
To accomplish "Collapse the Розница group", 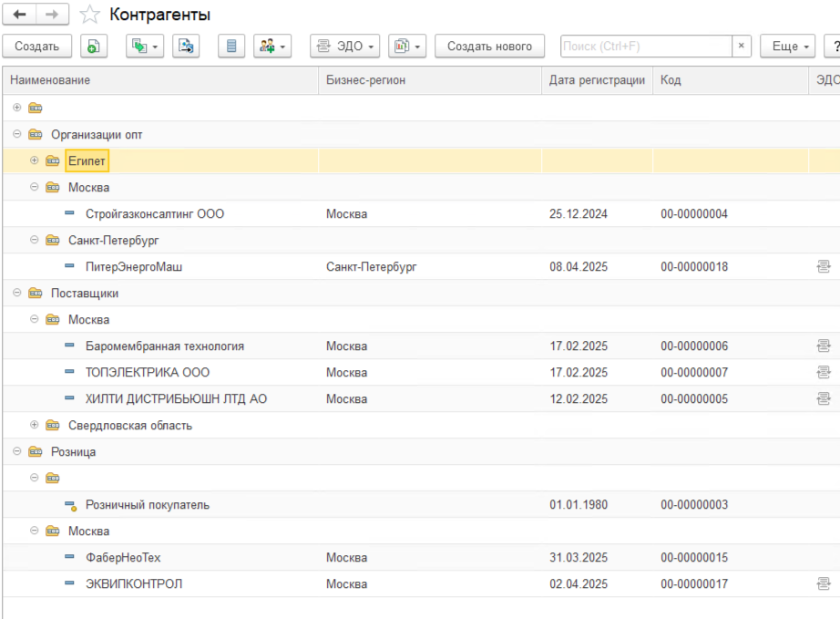I will (x=17, y=451).
